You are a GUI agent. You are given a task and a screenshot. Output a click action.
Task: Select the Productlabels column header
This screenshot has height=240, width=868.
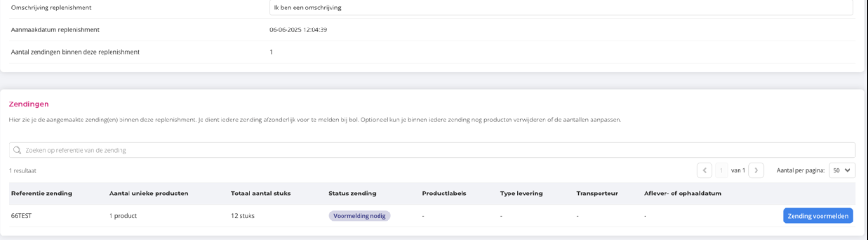point(444,193)
